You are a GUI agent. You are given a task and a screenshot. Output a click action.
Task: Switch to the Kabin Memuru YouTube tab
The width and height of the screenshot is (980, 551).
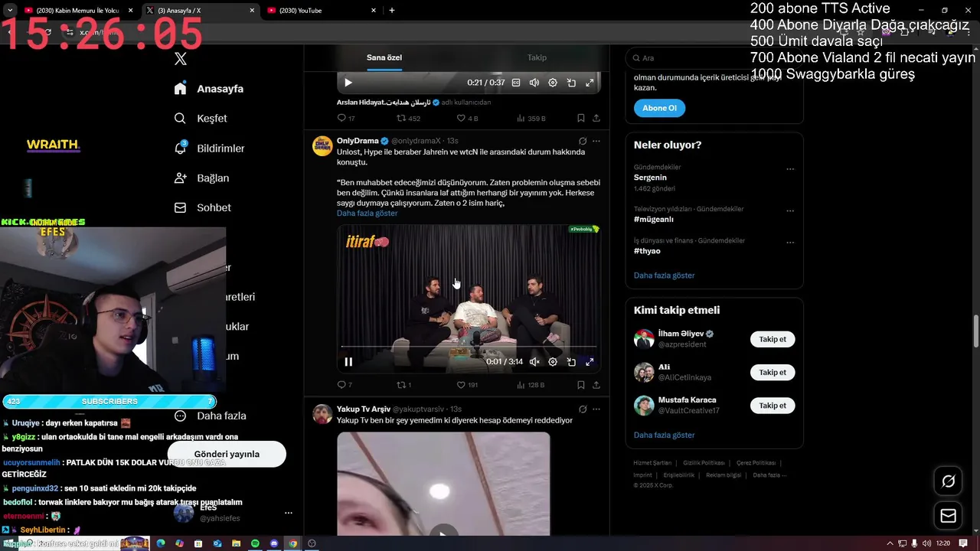tap(77, 11)
